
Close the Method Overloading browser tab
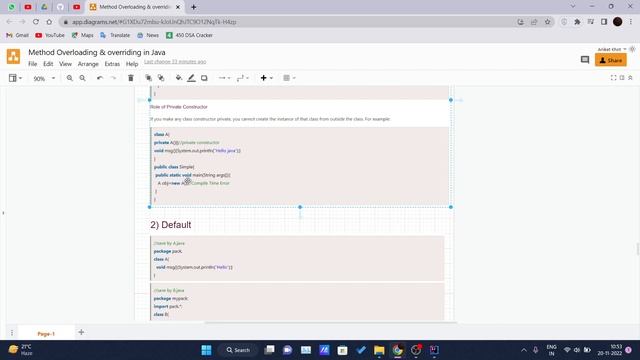coord(178,7)
